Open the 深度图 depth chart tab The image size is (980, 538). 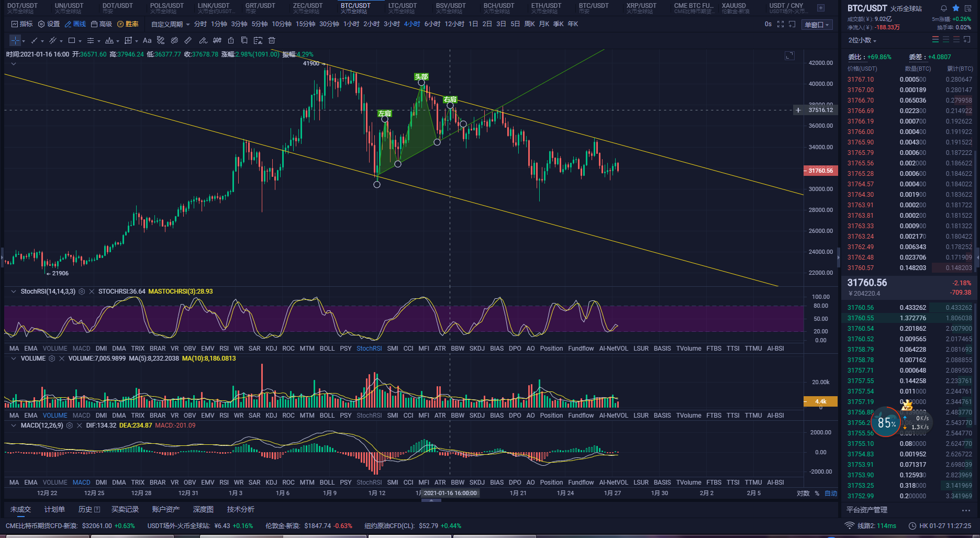click(203, 509)
